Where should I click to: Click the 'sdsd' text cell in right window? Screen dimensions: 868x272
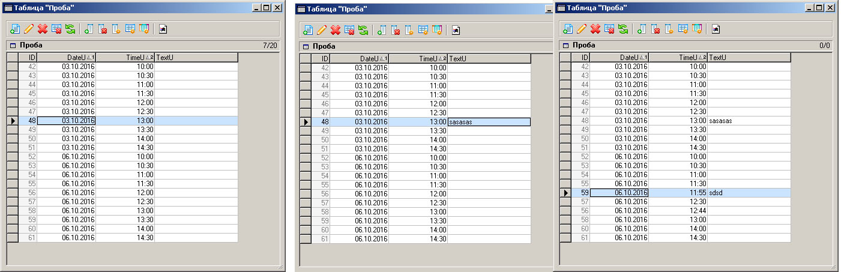[x=749, y=193]
